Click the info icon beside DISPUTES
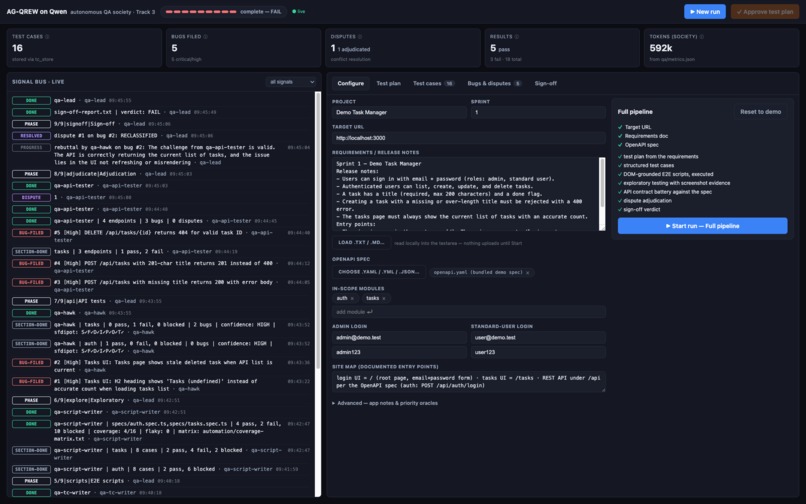 pos(360,37)
